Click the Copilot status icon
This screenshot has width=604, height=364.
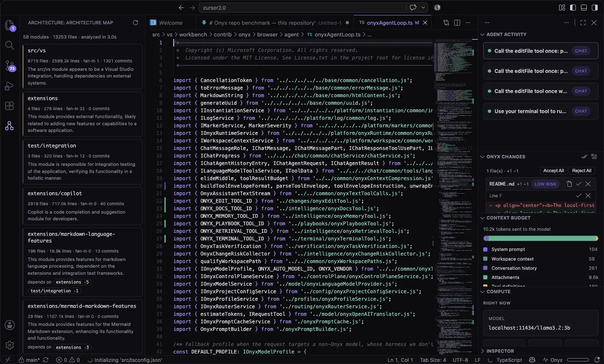pyautogui.click(x=532, y=360)
